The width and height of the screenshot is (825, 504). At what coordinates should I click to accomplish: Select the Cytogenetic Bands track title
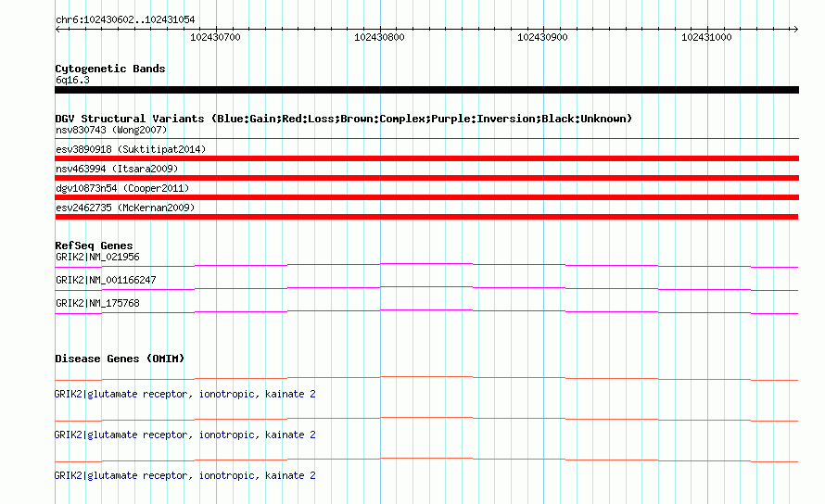(x=110, y=69)
